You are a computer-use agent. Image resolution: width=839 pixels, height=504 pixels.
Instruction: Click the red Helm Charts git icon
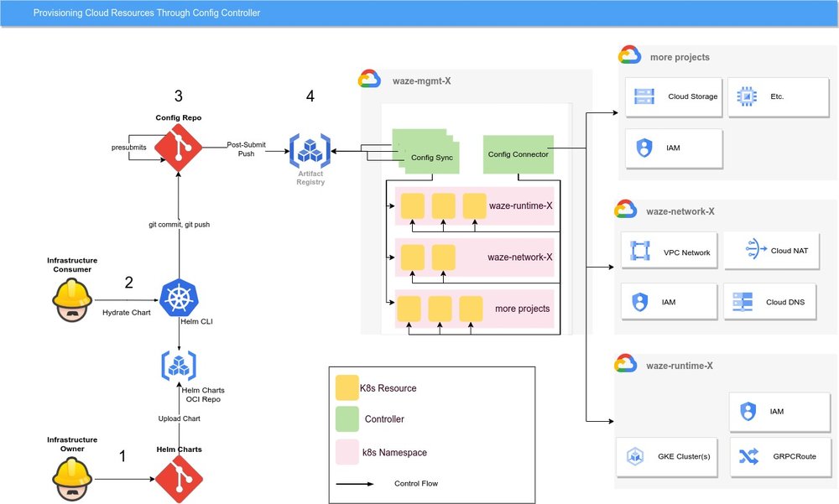coord(179,480)
